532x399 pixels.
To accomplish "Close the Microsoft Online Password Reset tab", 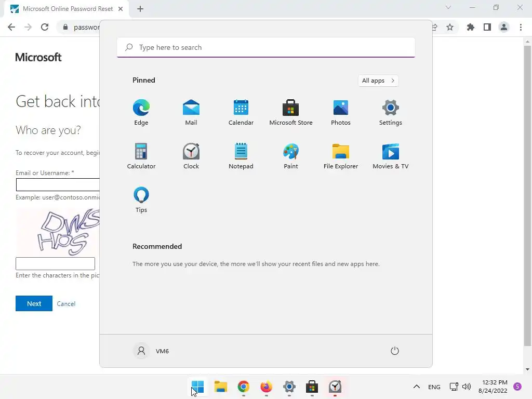I will pyautogui.click(x=121, y=9).
